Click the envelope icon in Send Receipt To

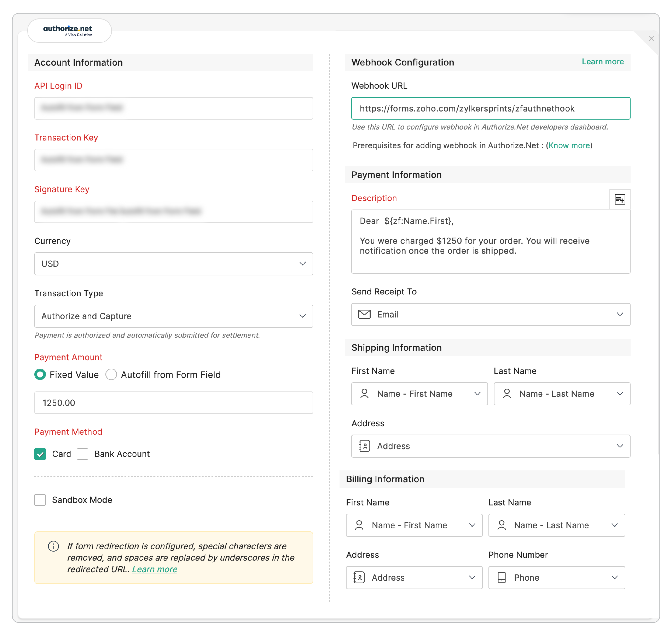[364, 314]
